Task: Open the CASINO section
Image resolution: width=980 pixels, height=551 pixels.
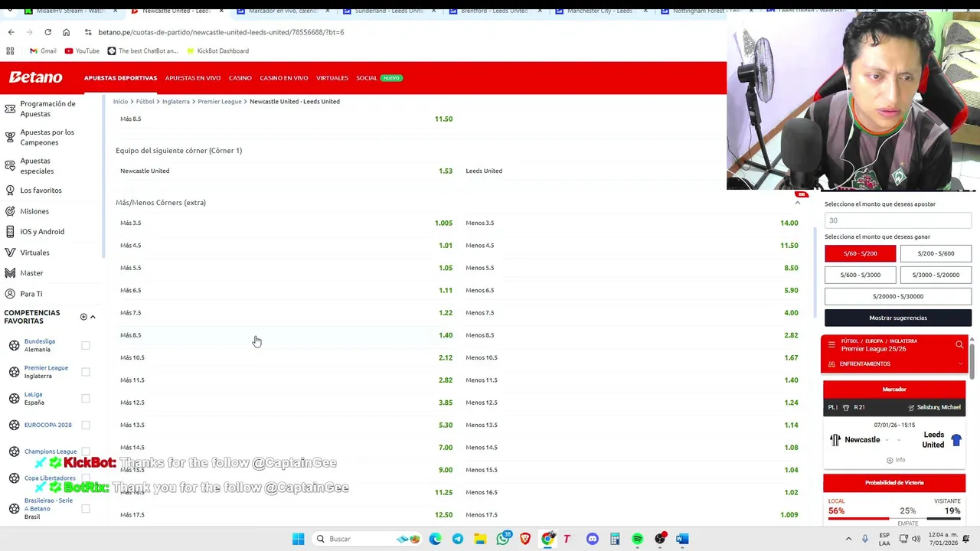Action: [240, 77]
